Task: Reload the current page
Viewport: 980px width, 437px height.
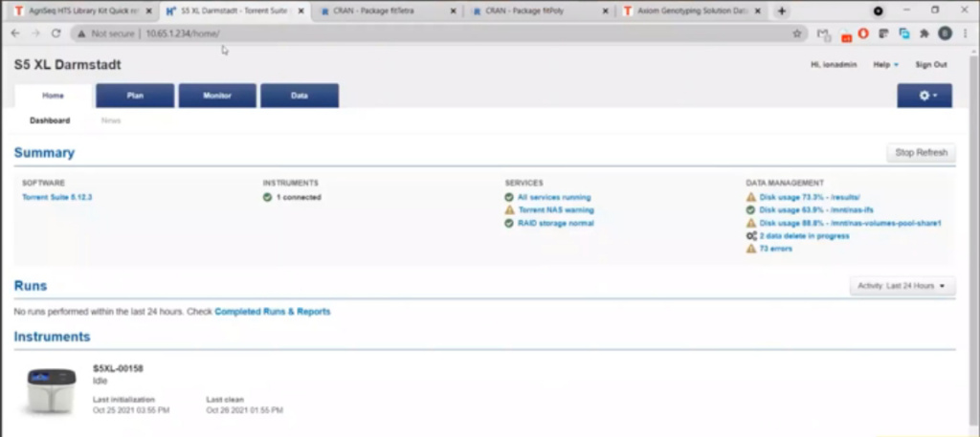Action: [x=56, y=33]
